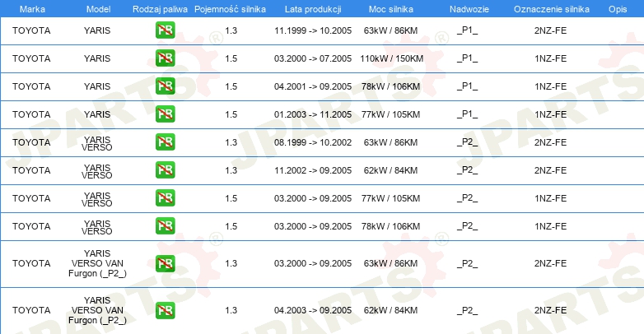Click the petrol icon in the 04.2003 -> 09.2005 row
This screenshot has height=334, width=644.
coord(165,310)
